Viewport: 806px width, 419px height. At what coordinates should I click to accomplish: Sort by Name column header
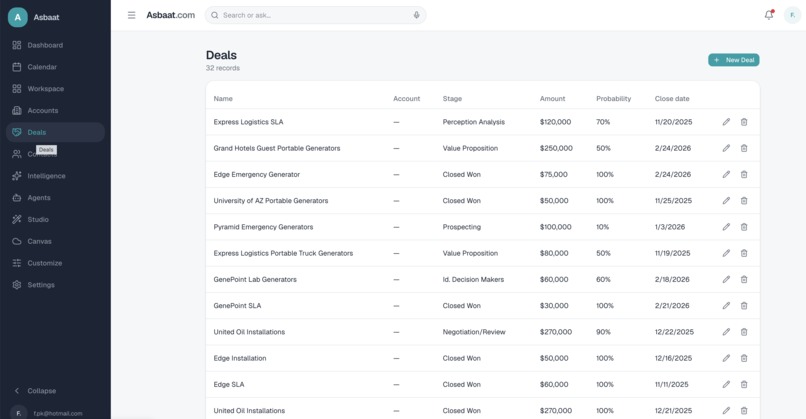[223, 99]
